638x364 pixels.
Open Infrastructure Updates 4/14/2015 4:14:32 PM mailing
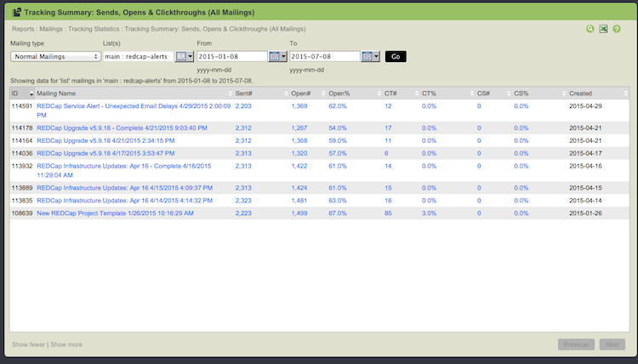pos(124,201)
